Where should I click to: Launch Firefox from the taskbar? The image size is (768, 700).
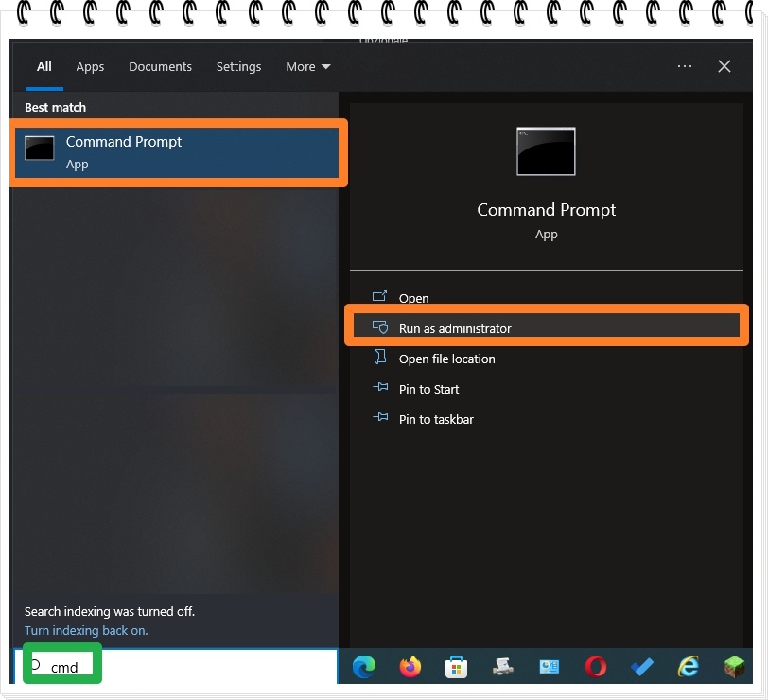[x=410, y=667]
